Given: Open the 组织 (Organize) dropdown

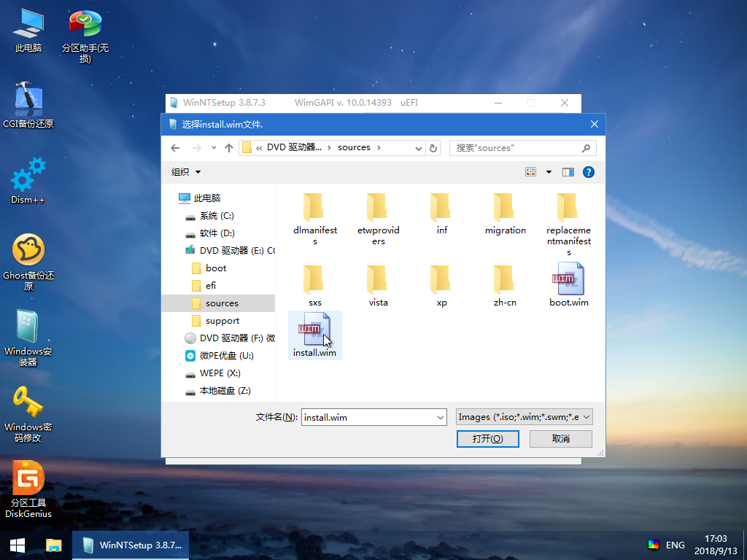Looking at the screenshot, I should click(185, 171).
